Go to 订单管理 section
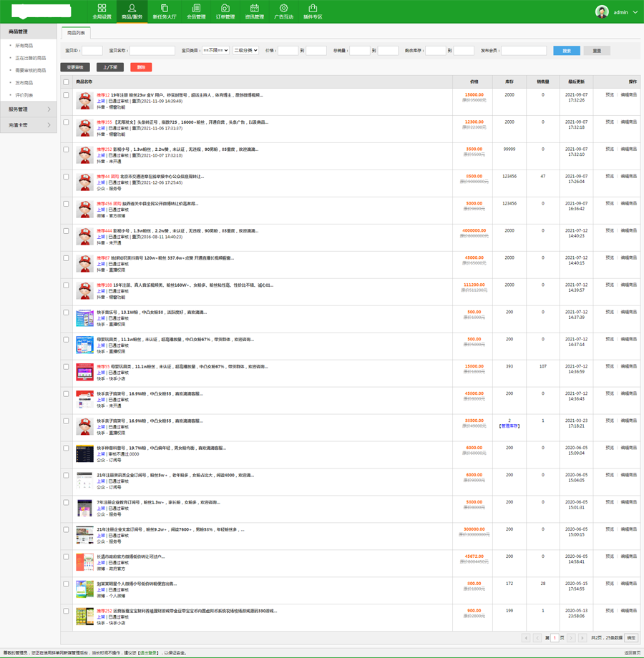Image resolution: width=644 pixels, height=658 pixels. (x=225, y=11)
